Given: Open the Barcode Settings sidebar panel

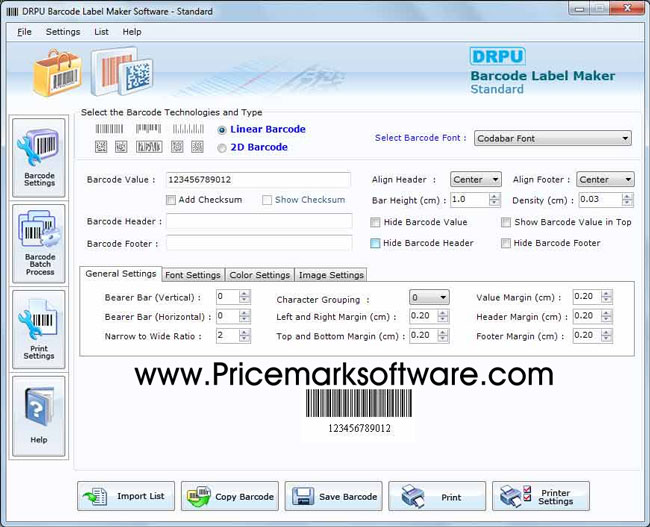Looking at the screenshot, I should (x=39, y=158).
